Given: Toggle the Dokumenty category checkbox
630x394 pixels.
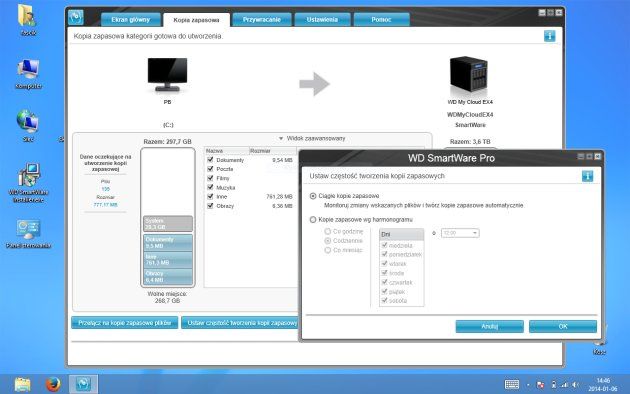Looking at the screenshot, I should [x=210, y=159].
